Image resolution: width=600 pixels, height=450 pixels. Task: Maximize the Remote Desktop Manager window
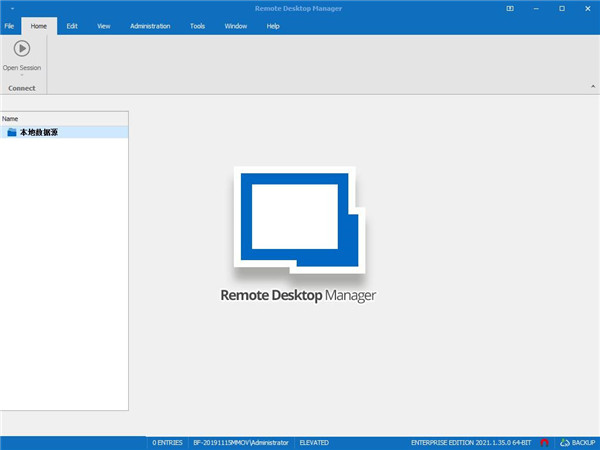coord(562,8)
